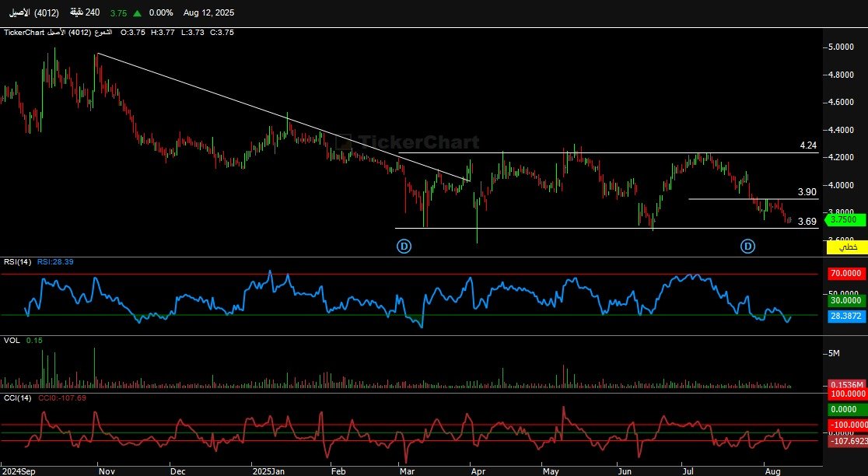
Task: Click the dividend D marker near March
Action: pyautogui.click(x=404, y=247)
